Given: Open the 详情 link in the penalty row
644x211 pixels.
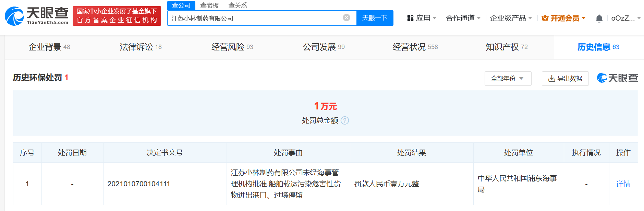Looking at the screenshot, I should click(623, 184).
